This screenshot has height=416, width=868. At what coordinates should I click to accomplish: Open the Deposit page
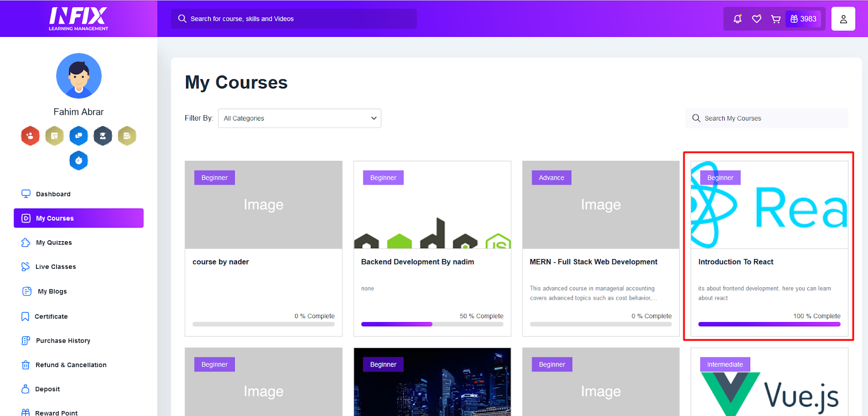point(48,389)
